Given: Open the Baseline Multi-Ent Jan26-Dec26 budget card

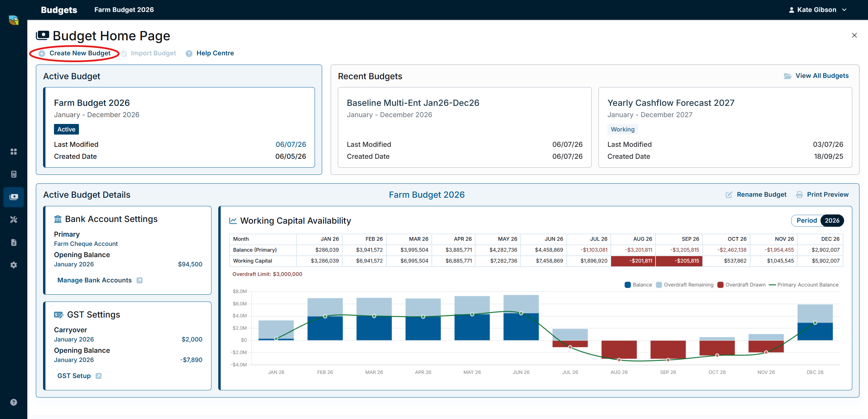Looking at the screenshot, I should click(465, 127).
